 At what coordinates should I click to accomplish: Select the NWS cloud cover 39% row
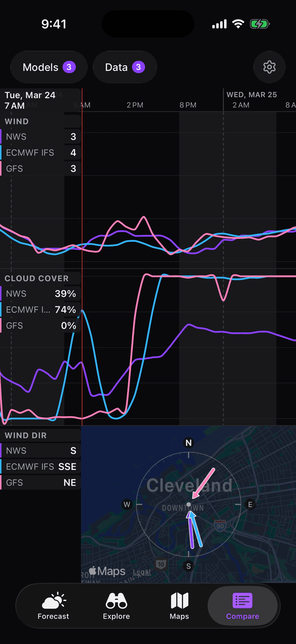41,294
